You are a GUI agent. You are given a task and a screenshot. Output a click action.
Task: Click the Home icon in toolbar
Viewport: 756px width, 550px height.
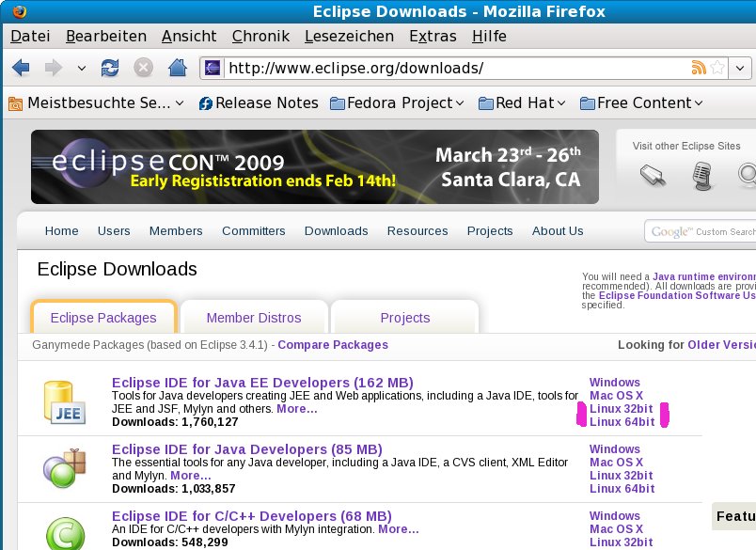(x=176, y=68)
